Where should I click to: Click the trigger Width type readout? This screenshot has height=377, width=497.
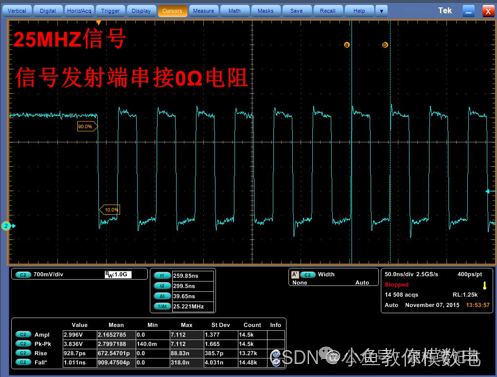coord(326,275)
